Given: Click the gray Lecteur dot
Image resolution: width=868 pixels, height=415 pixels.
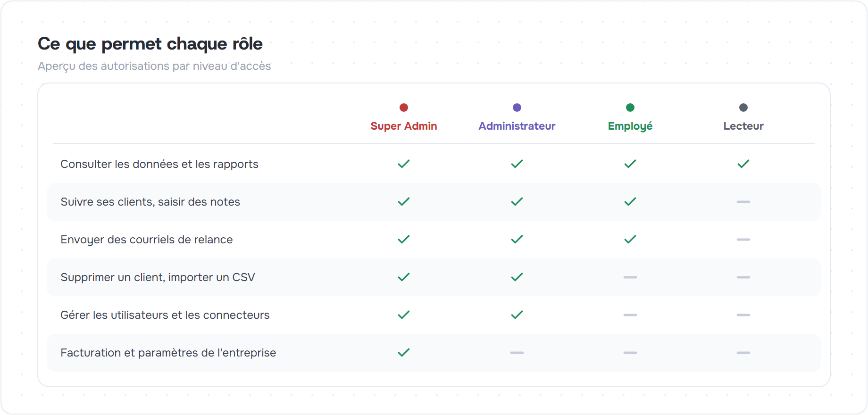Looking at the screenshot, I should point(743,108).
